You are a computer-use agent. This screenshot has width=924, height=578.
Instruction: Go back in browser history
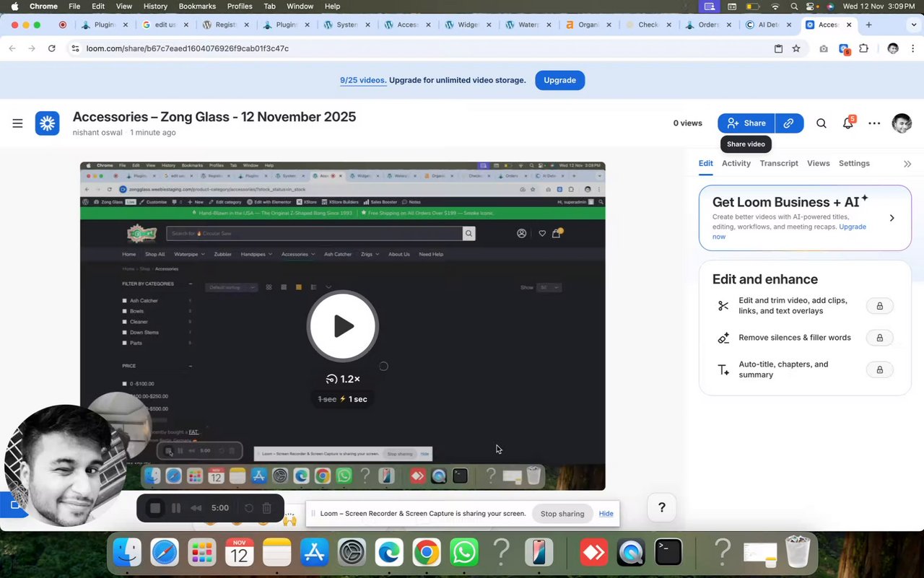point(12,48)
